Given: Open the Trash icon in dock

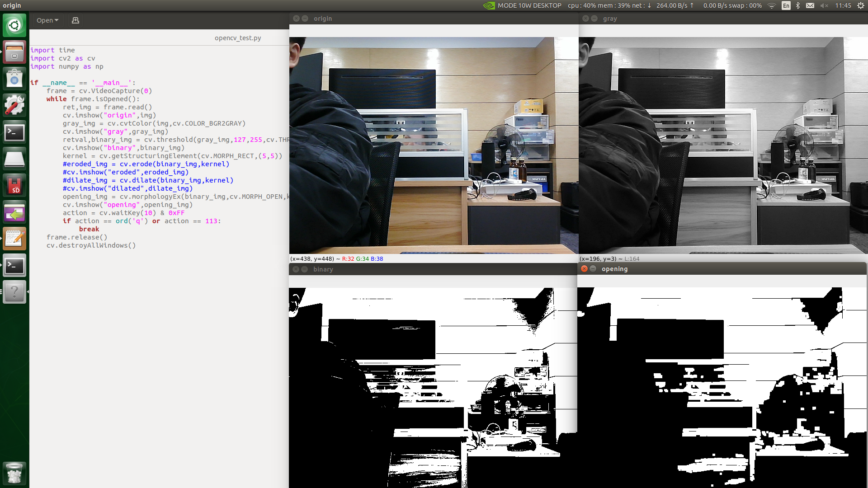Looking at the screenshot, I should pyautogui.click(x=14, y=473).
